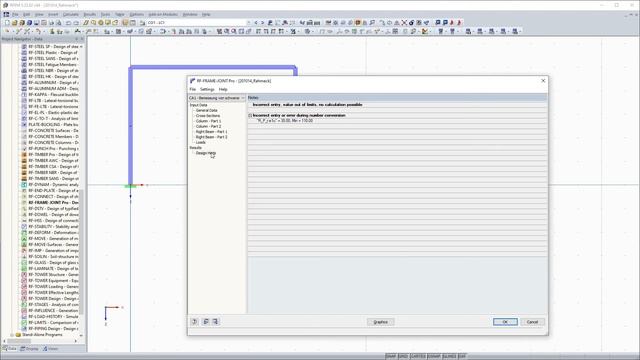Click the RF-DYNAM module icon in navigator

pyautogui.click(x=24, y=184)
